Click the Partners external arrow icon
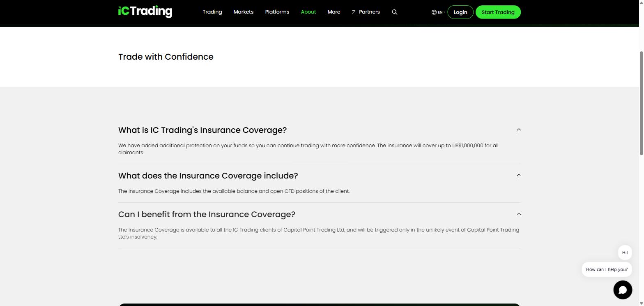The width and height of the screenshot is (644, 306). (x=354, y=12)
